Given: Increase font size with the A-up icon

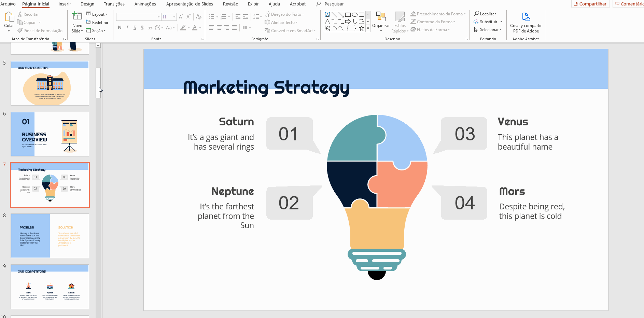Looking at the screenshot, I should (x=181, y=17).
